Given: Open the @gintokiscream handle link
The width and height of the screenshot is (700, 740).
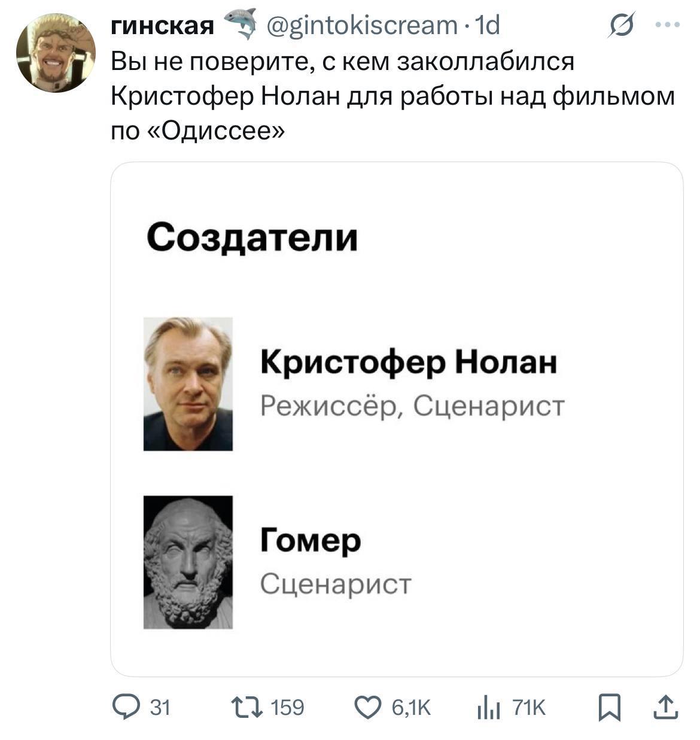Looking at the screenshot, I should tap(360, 26).
